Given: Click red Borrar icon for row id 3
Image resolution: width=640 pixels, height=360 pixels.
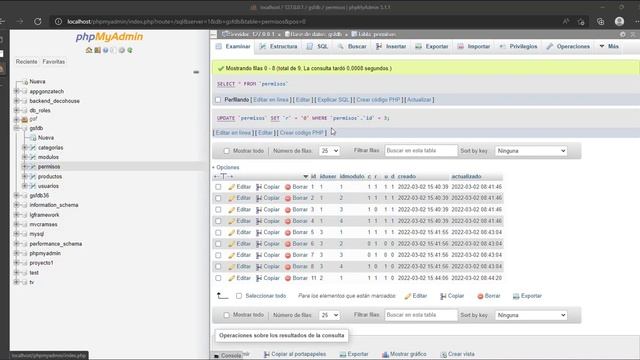Looking at the screenshot, I should [288, 210].
